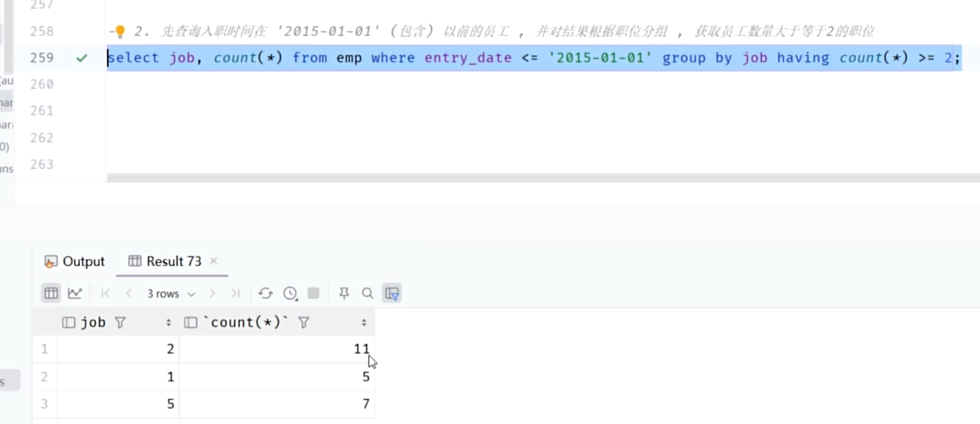Close the Result 73 tab
The width and height of the screenshot is (980, 424).
214,261
